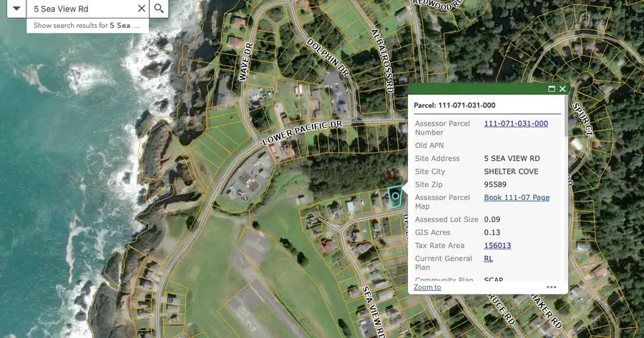Open the search source dropdown arrow

click(x=16, y=9)
